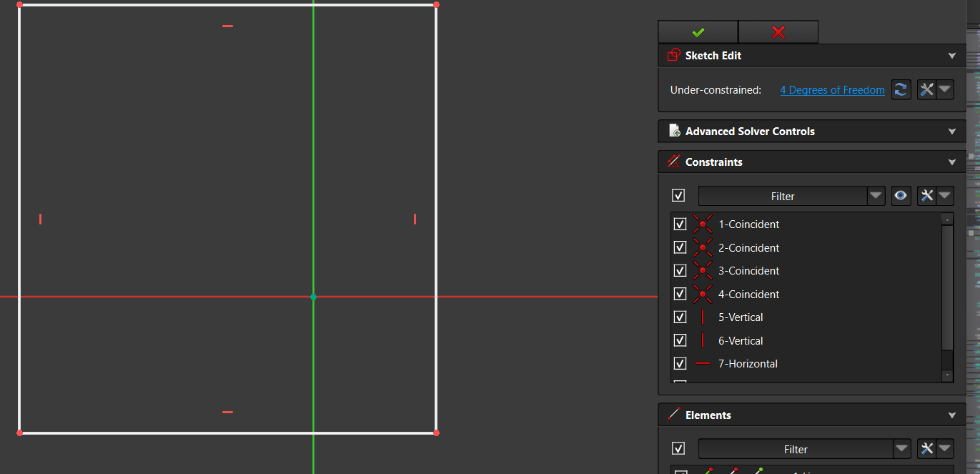Image resolution: width=980 pixels, height=474 pixels.
Task: Click the 7-Horizontal constraint icon
Action: tap(703, 364)
